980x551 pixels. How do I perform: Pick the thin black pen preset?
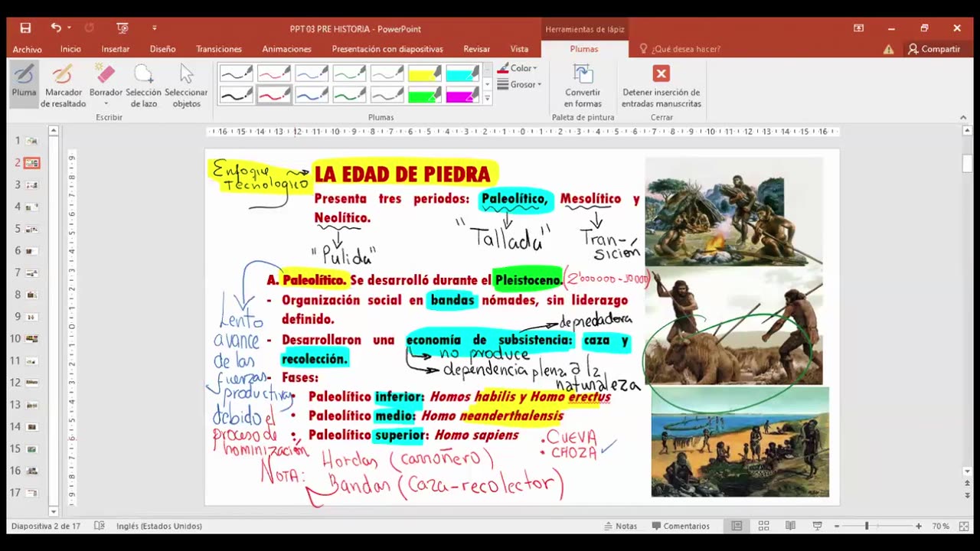236,73
